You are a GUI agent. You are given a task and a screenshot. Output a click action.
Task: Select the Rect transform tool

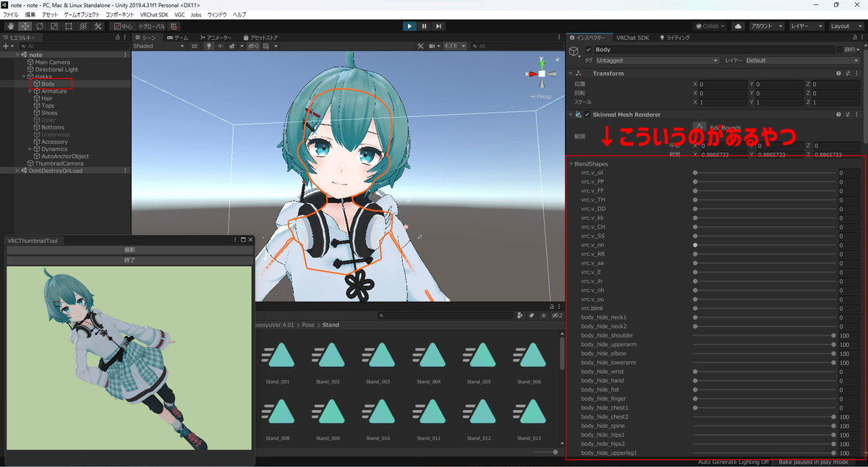click(x=68, y=26)
